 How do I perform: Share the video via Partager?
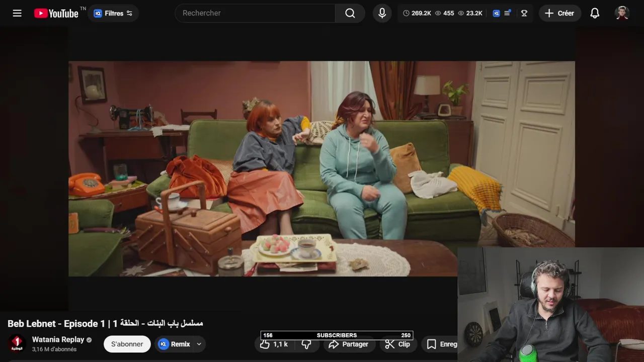coord(348,344)
